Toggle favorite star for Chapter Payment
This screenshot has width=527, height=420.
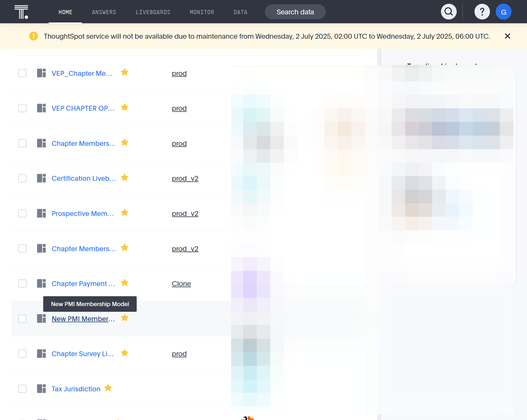click(124, 283)
